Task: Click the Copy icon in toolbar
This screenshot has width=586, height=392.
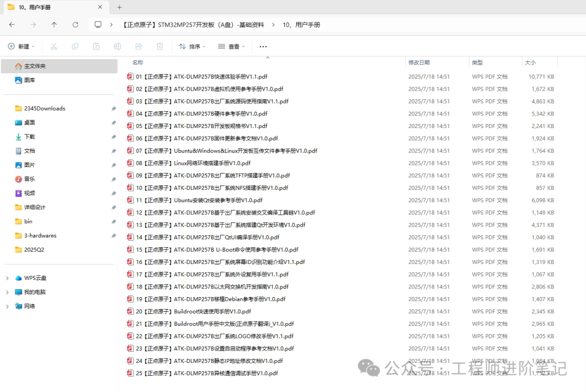Action: [x=75, y=46]
